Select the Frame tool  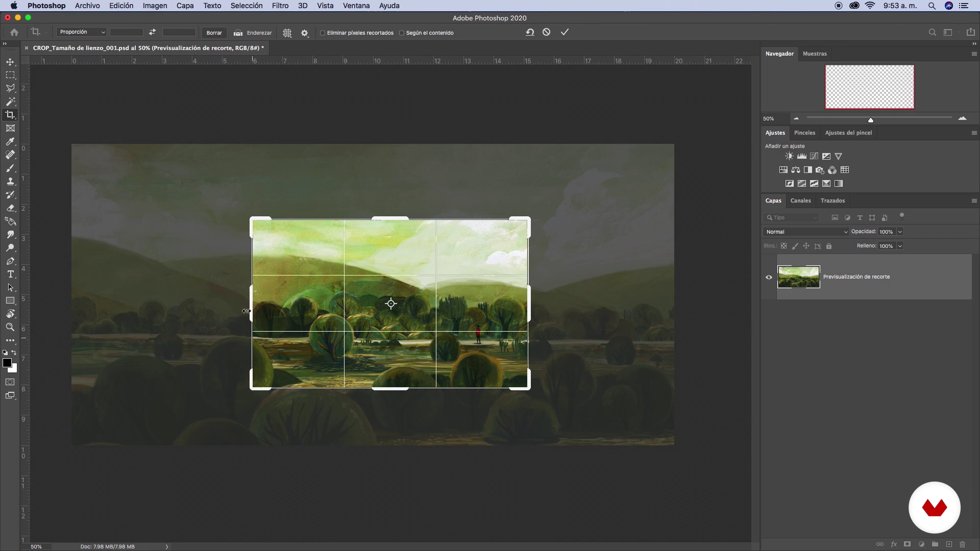point(10,128)
